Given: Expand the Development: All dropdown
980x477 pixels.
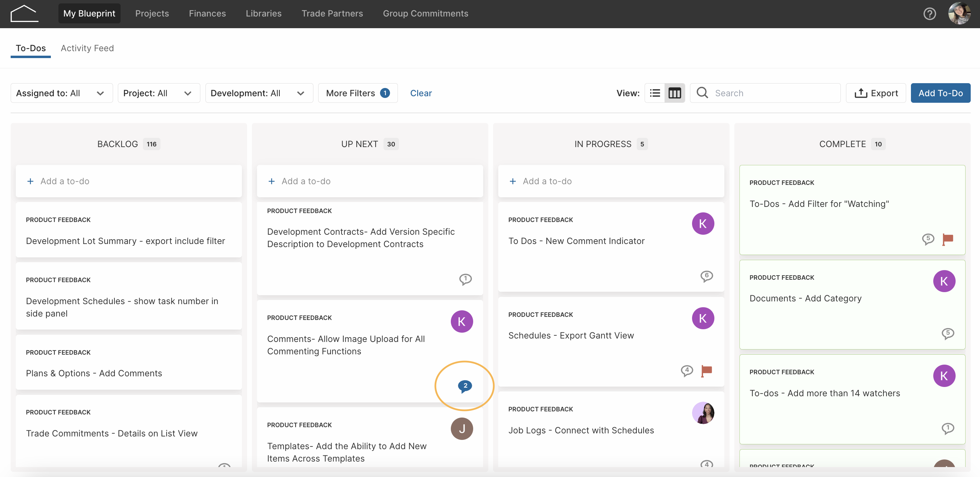Looking at the screenshot, I should coord(259,93).
